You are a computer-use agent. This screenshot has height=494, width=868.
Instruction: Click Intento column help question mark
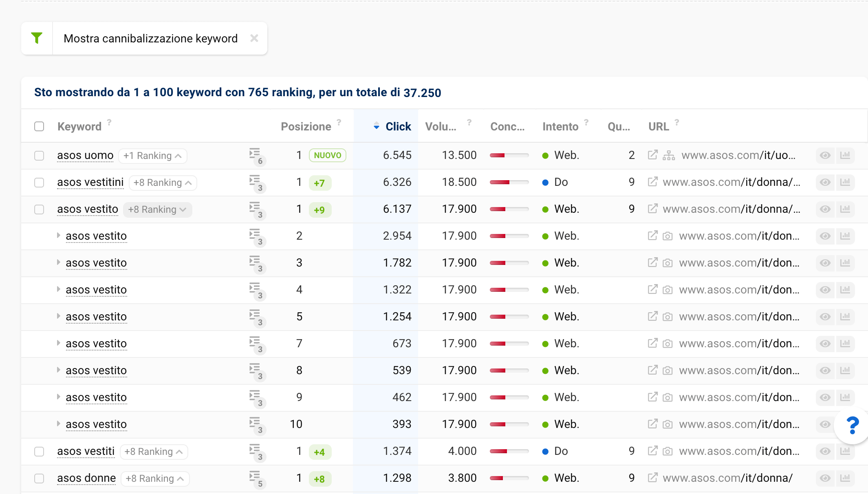pyautogui.click(x=586, y=122)
